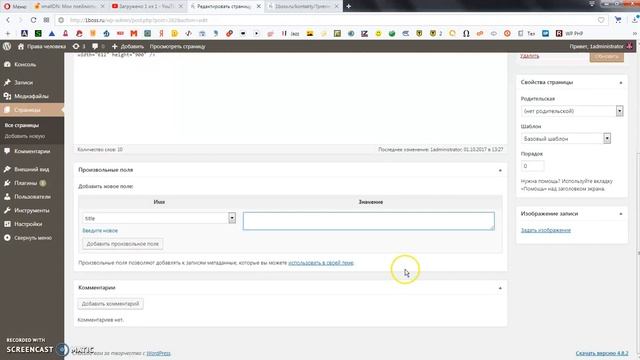Open the Opera Меню button

[x=15, y=6]
